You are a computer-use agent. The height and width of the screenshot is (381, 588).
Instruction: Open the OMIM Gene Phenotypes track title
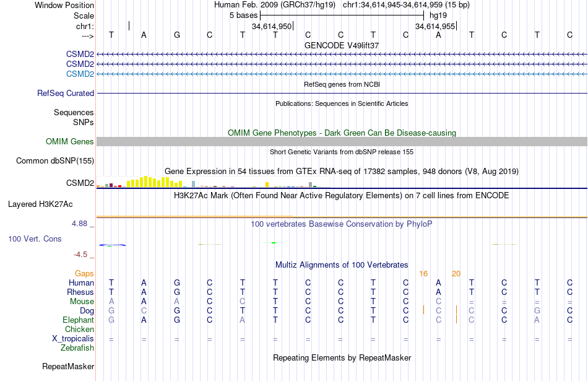pos(342,133)
